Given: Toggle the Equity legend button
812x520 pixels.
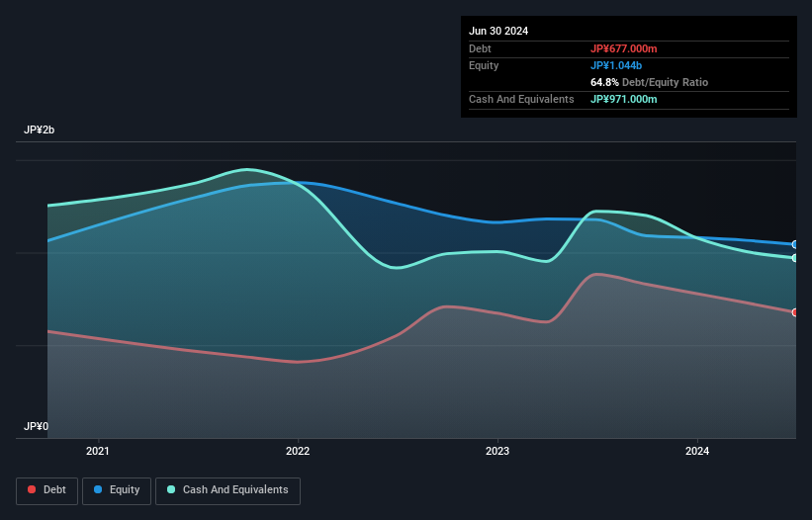Looking at the screenshot, I should 117,490.
